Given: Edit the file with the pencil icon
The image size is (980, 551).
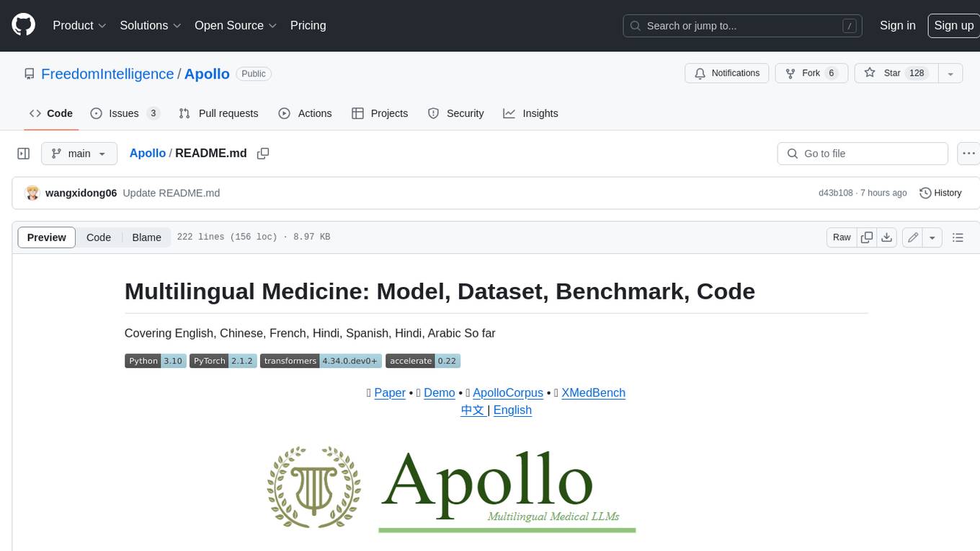Looking at the screenshot, I should coord(913,237).
